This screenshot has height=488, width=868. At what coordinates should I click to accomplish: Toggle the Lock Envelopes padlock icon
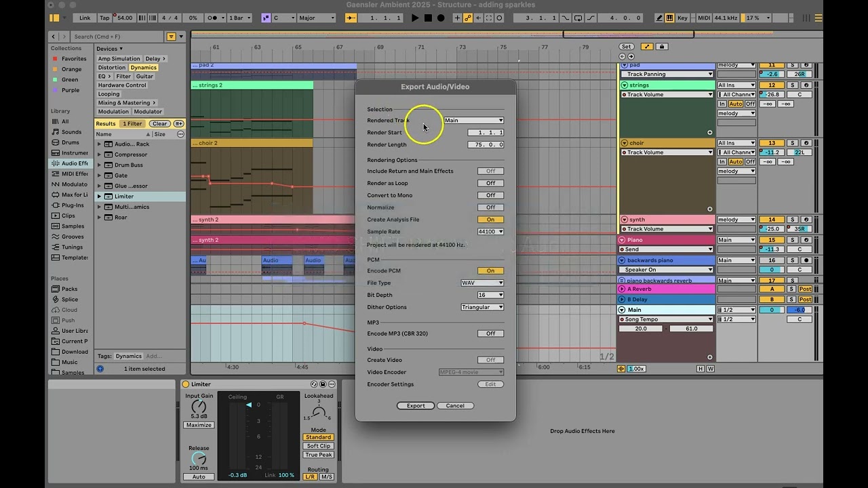pyautogui.click(x=663, y=47)
